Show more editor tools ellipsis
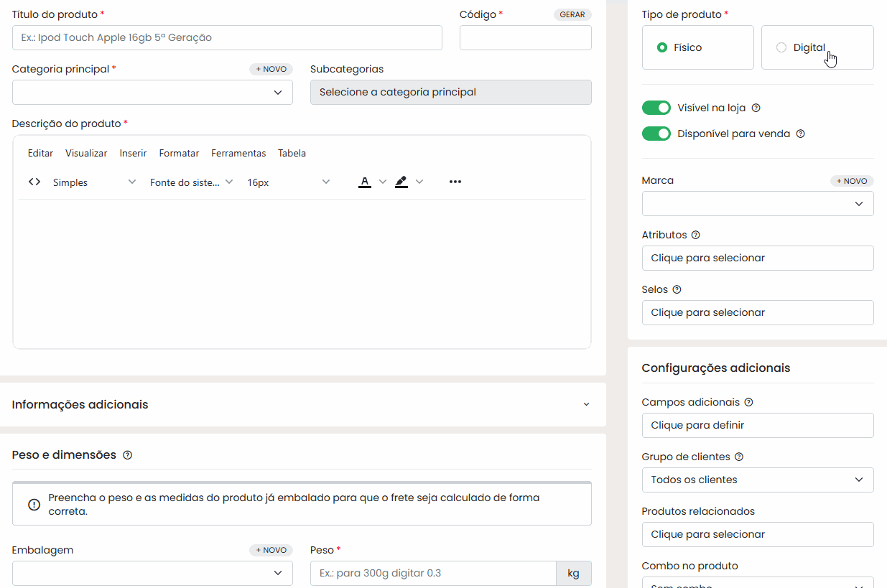The height and width of the screenshot is (588, 887). click(455, 182)
